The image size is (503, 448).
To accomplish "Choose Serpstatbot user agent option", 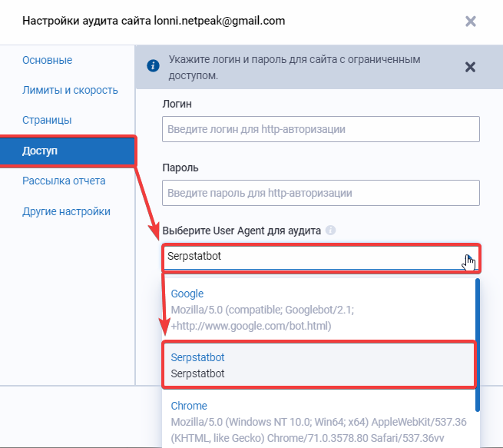I will pos(319,365).
